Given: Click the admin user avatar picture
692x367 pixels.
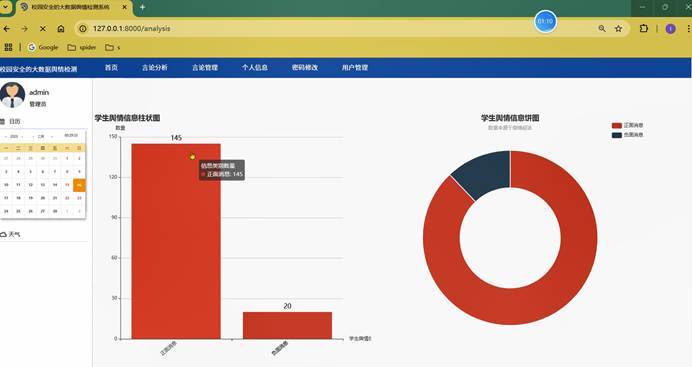Looking at the screenshot, I should [x=12, y=95].
